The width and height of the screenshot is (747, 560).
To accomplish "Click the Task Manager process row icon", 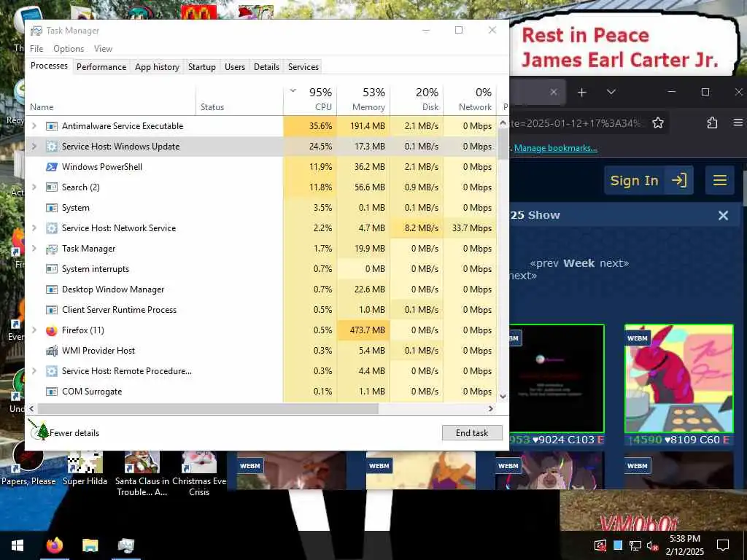I will (52, 249).
